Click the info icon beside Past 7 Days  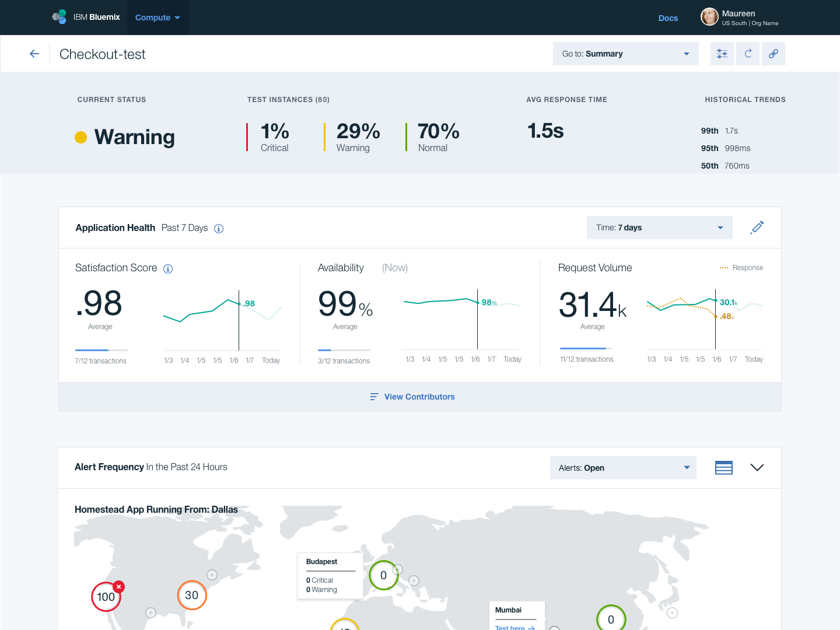219,228
